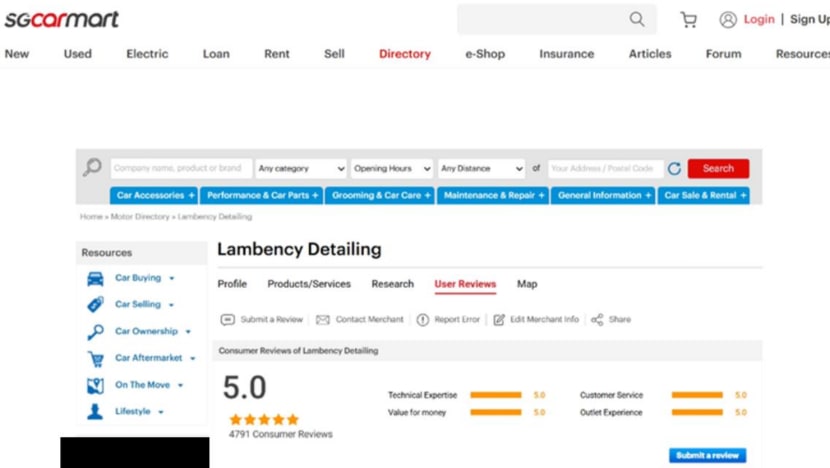
Task: Expand Car Buying in Resources sidebar
Action: click(x=144, y=278)
